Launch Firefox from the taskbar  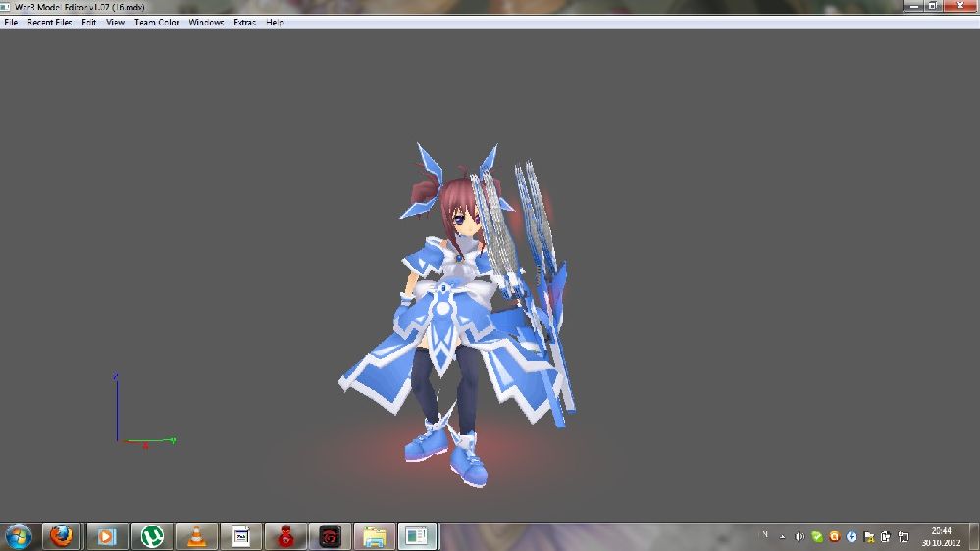click(61, 536)
